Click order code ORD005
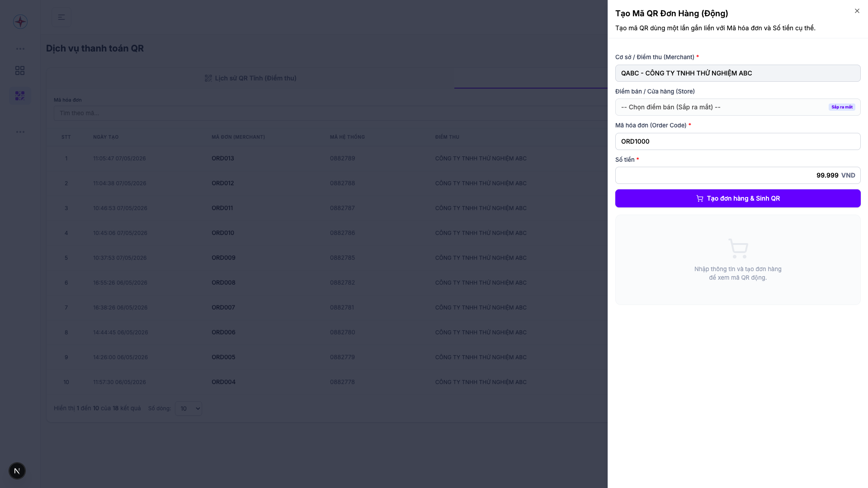This screenshot has width=868, height=488. (223, 357)
